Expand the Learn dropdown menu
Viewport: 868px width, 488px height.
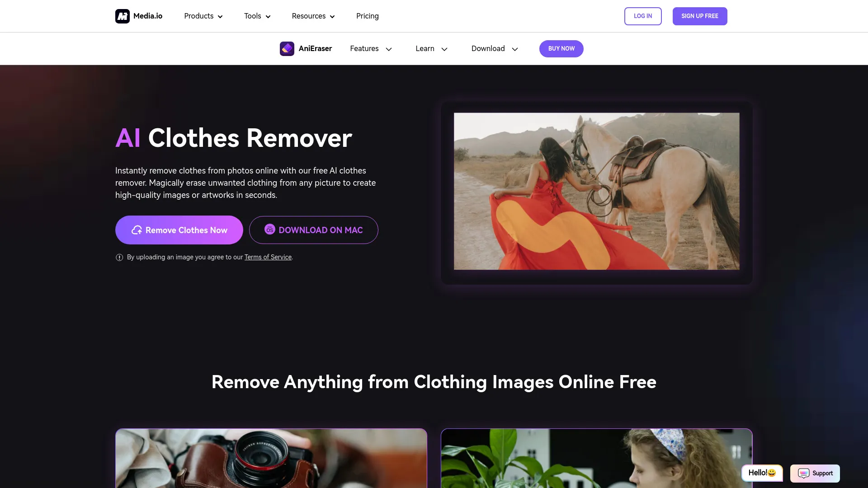[x=432, y=48]
